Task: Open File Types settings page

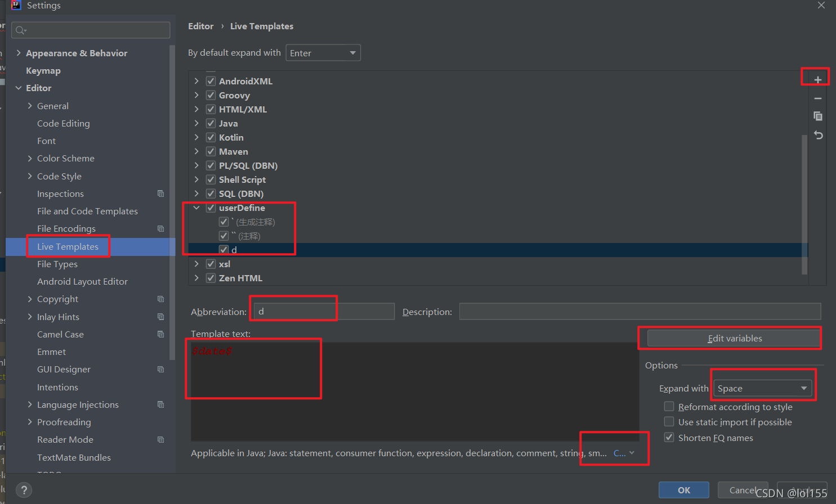Action: 57,264
